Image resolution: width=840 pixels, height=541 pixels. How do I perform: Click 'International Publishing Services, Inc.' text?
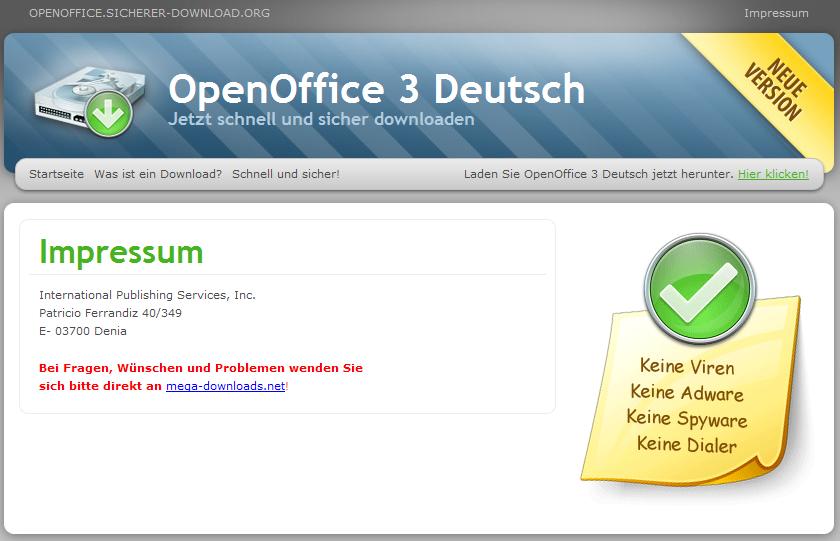tap(147, 295)
